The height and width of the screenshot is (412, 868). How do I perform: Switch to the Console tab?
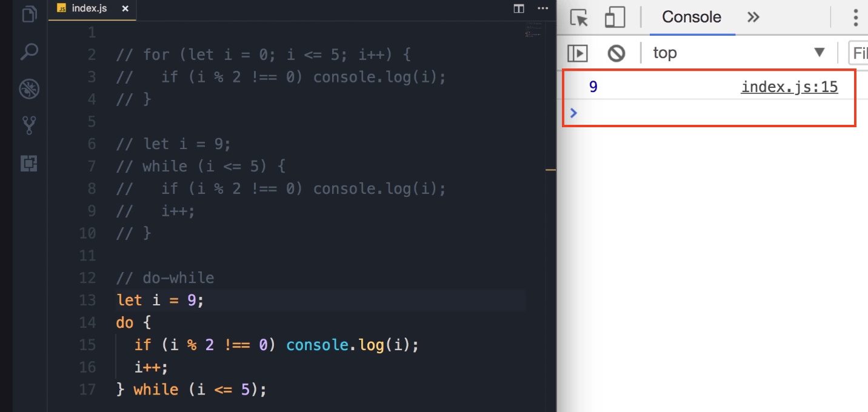(692, 17)
